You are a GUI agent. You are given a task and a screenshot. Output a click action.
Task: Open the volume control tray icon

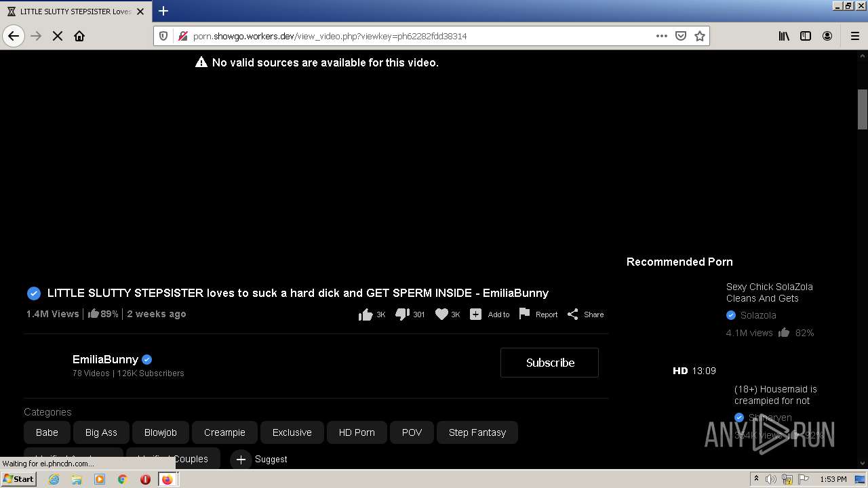click(x=771, y=479)
